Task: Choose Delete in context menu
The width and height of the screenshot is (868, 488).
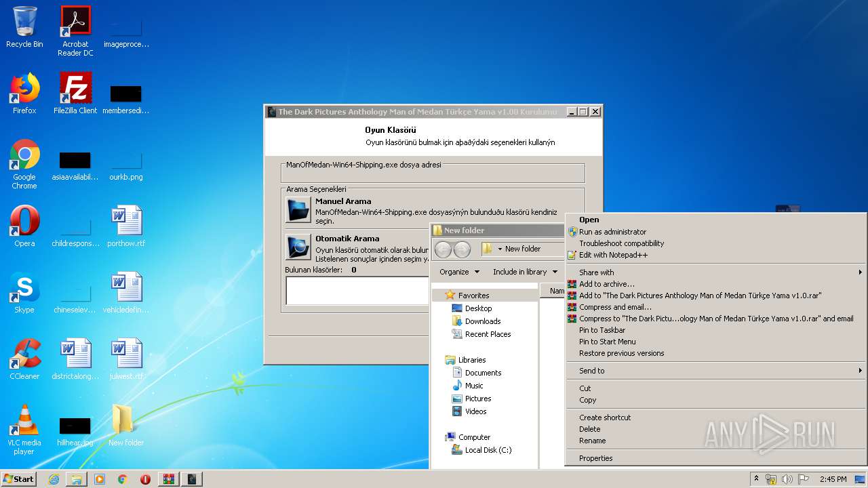Action: [715, 429]
